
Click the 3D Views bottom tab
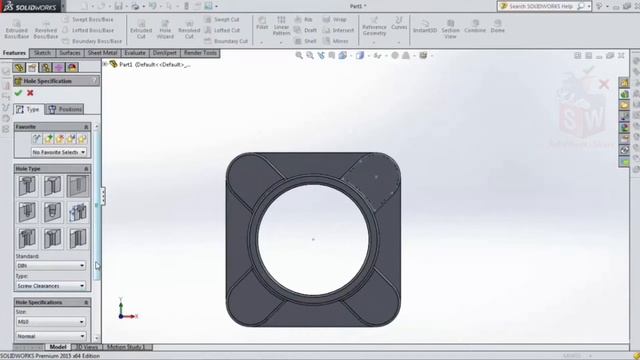(x=88, y=347)
